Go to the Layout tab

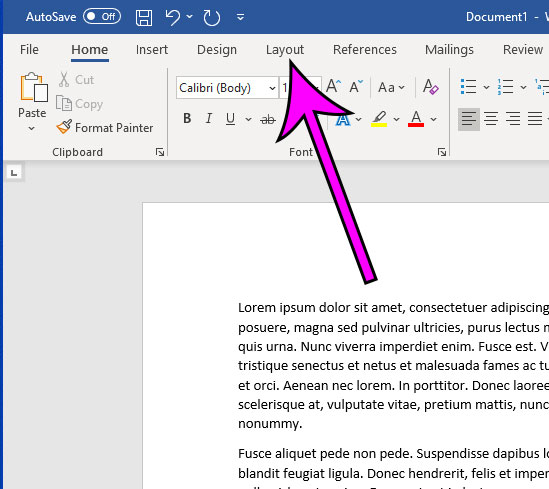tap(285, 50)
